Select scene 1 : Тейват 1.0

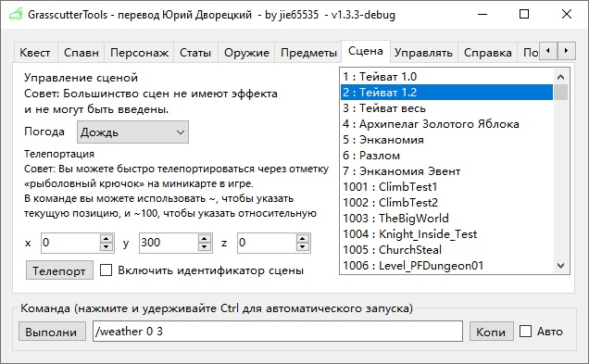coord(446,77)
